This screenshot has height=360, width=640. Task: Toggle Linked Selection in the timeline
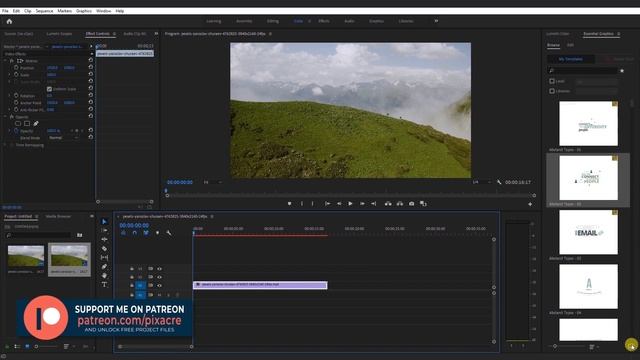coord(146,233)
